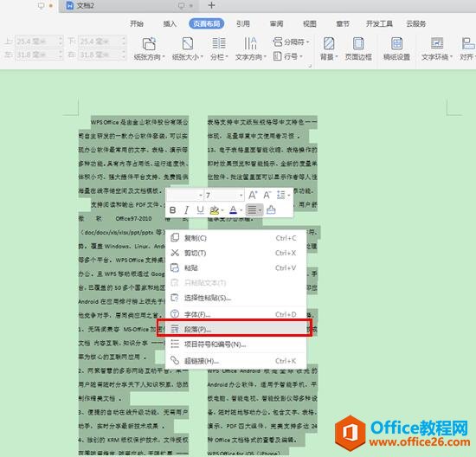Click the bottom margin 下 input field
This screenshot has width=476, height=457.
102,41
